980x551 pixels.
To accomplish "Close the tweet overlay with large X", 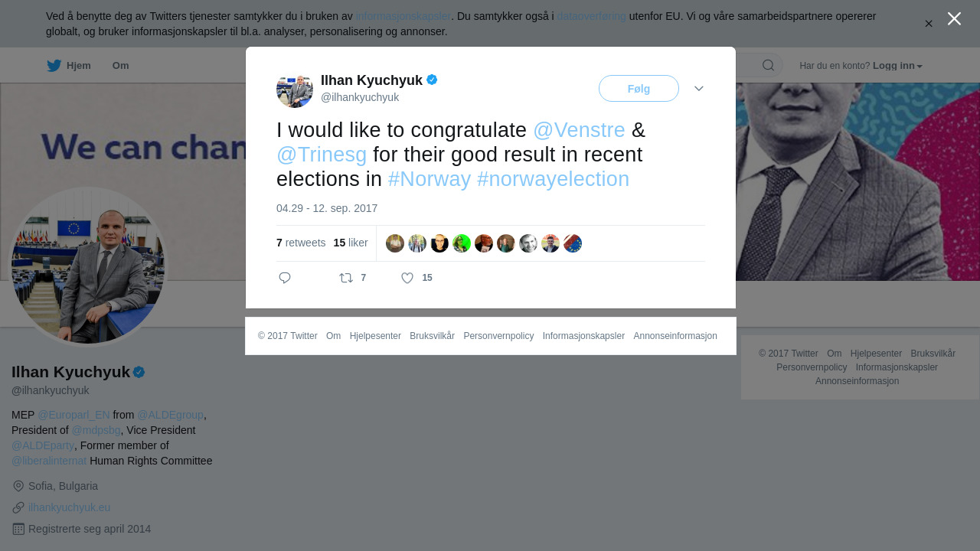I will coord(954,19).
